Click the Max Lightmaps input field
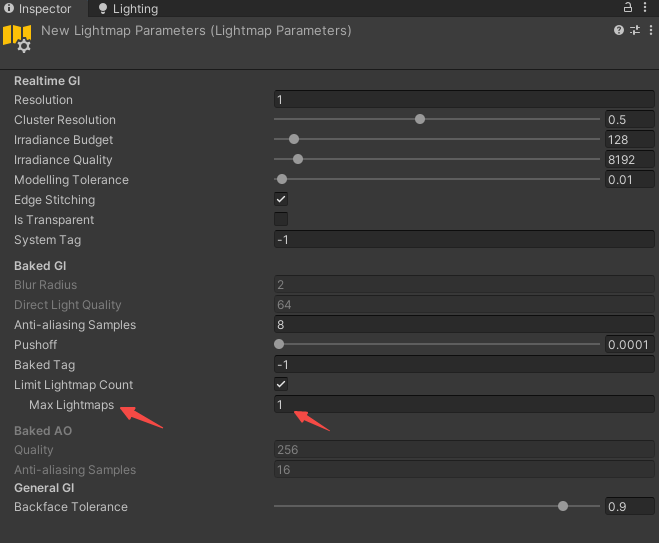659x543 pixels. coord(464,404)
